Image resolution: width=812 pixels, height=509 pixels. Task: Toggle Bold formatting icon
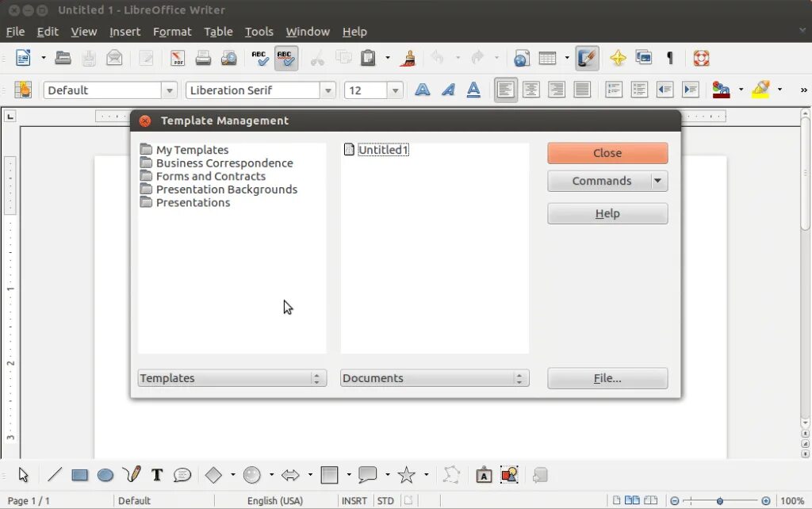click(423, 90)
